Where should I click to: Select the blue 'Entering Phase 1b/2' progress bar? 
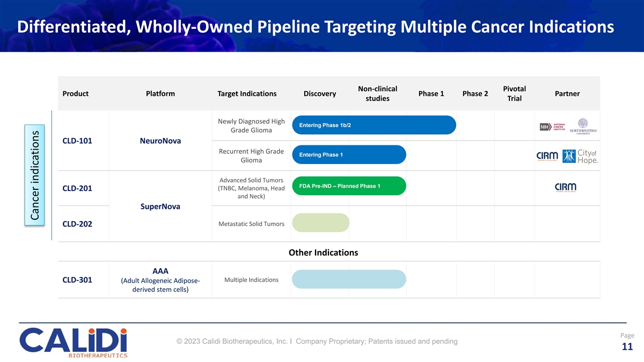[374, 125]
